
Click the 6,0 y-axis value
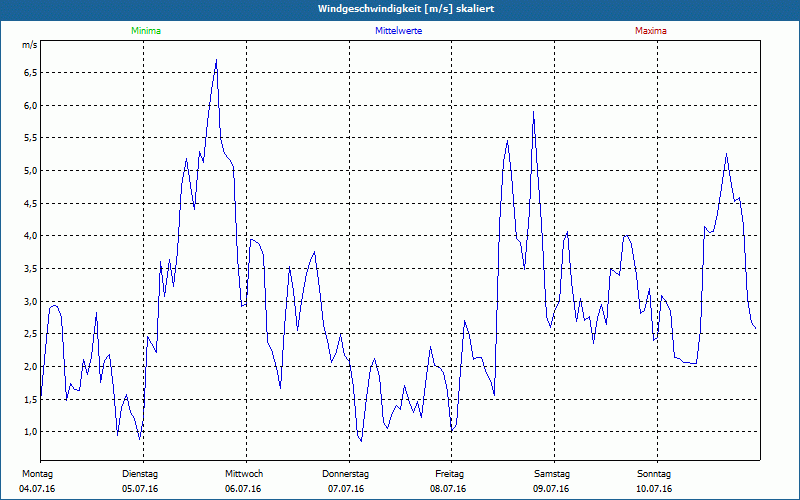click(x=31, y=106)
